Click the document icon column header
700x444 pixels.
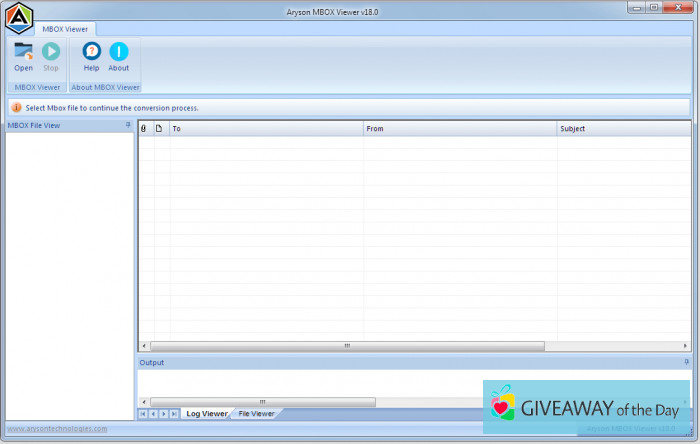tap(158, 129)
